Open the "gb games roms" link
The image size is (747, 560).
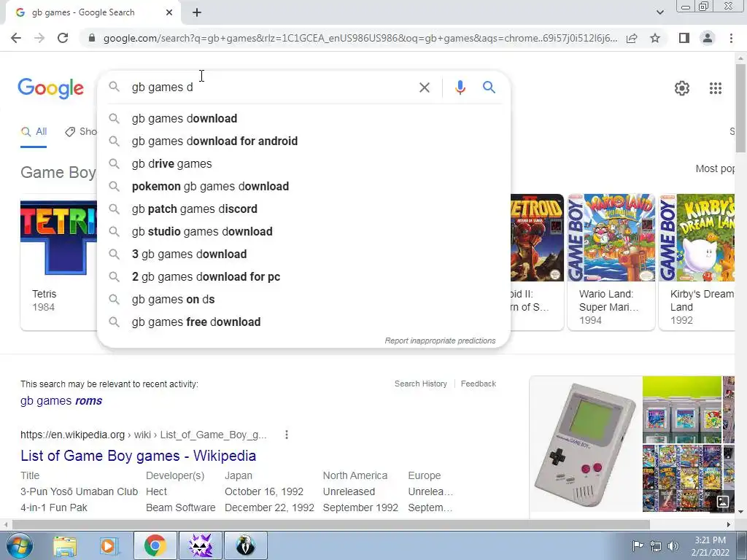coord(61,401)
